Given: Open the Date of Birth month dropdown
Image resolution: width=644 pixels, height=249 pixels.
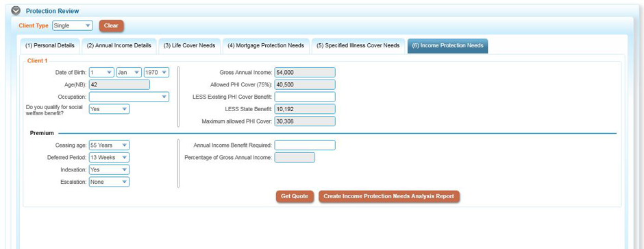Looking at the screenshot, I should coord(129,72).
